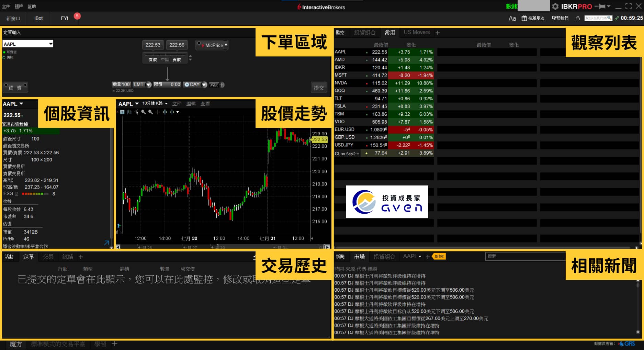
Task: Click the 222.56 ask price button
Action: click(177, 45)
